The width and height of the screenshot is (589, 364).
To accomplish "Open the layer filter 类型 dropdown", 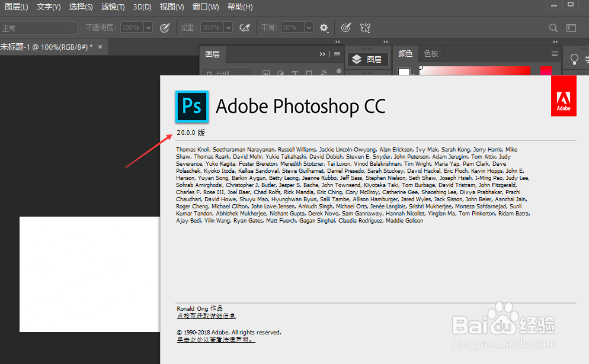I will coord(248,72).
